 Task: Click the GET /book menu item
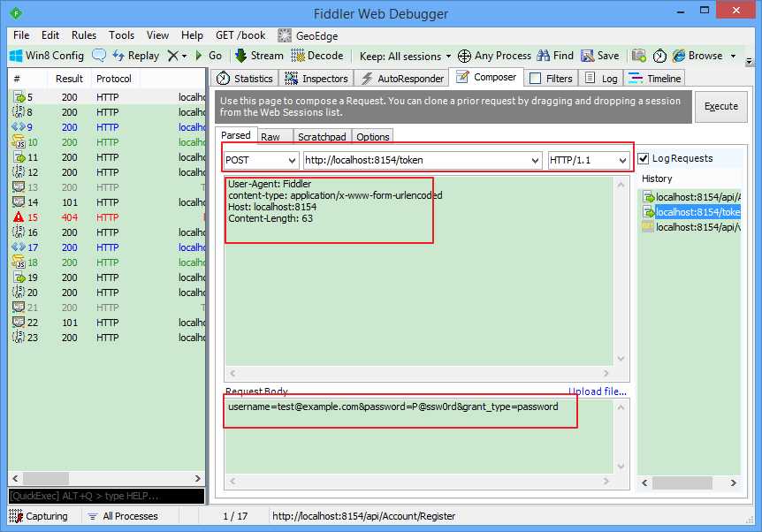(240, 35)
